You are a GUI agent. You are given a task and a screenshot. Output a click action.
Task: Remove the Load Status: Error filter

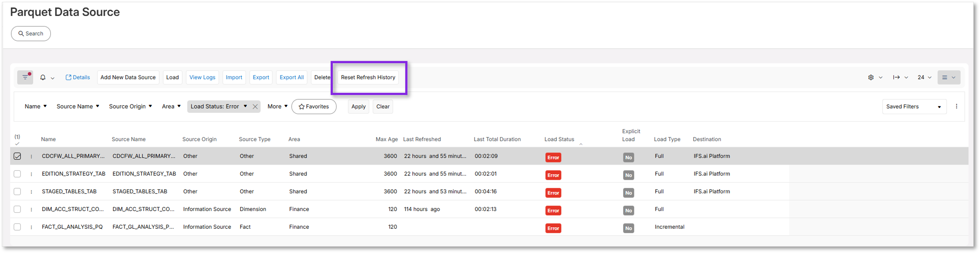click(x=255, y=107)
